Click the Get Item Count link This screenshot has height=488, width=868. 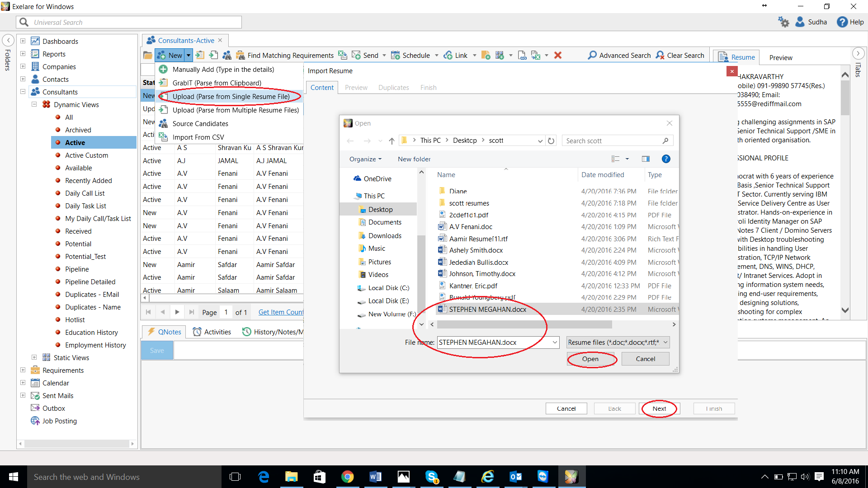point(281,312)
